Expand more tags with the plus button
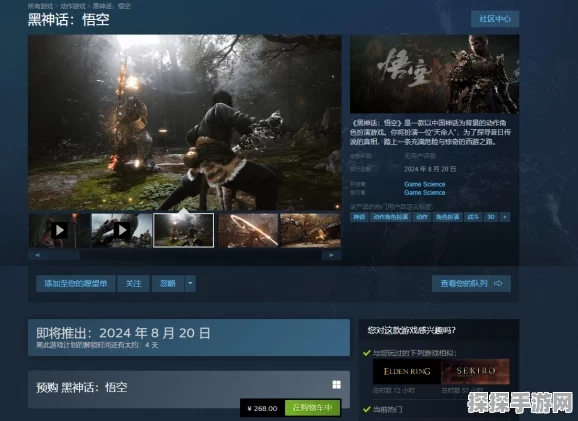 pos(505,217)
